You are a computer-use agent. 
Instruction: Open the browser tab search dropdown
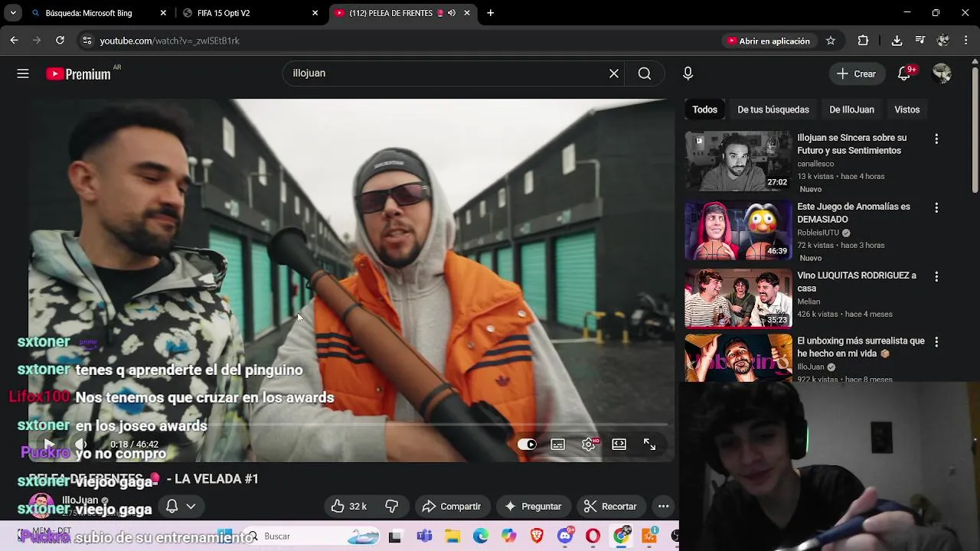[x=13, y=13]
